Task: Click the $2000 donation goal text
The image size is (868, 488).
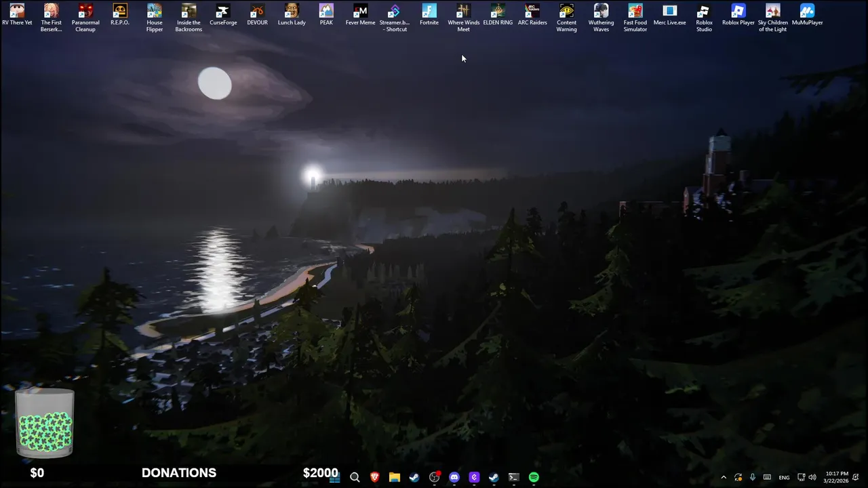Action: 320,473
